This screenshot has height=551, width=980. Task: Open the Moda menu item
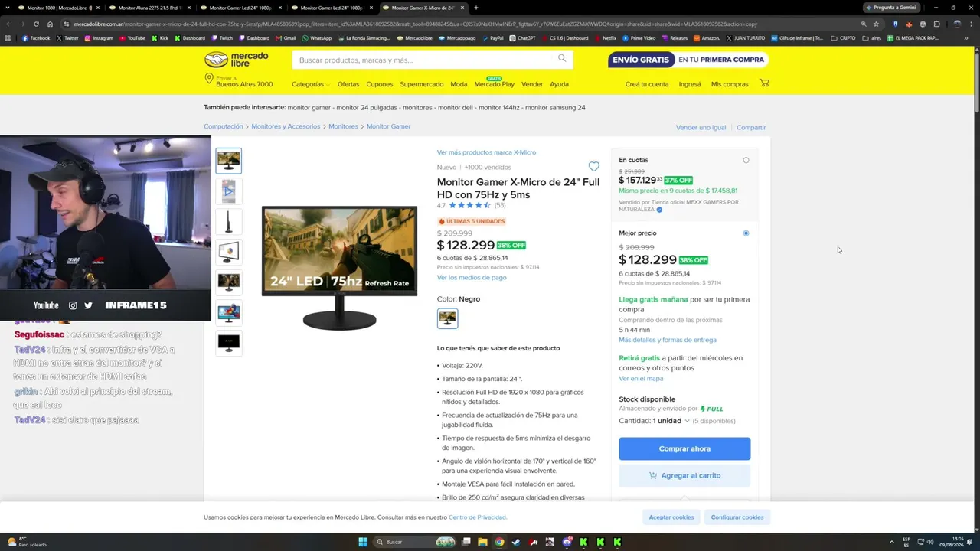tap(459, 84)
